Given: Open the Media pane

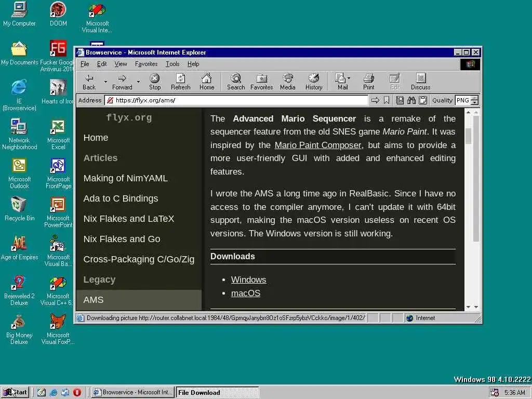Looking at the screenshot, I should (288, 82).
